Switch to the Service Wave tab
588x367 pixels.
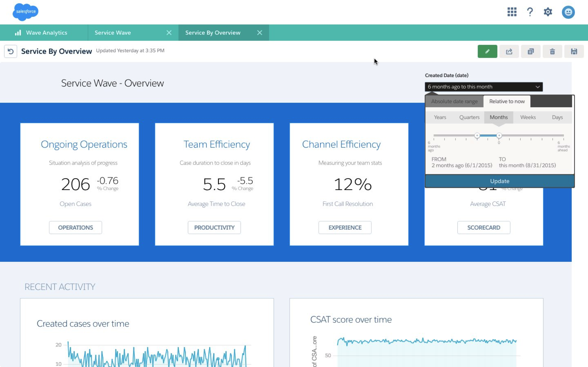click(x=113, y=32)
